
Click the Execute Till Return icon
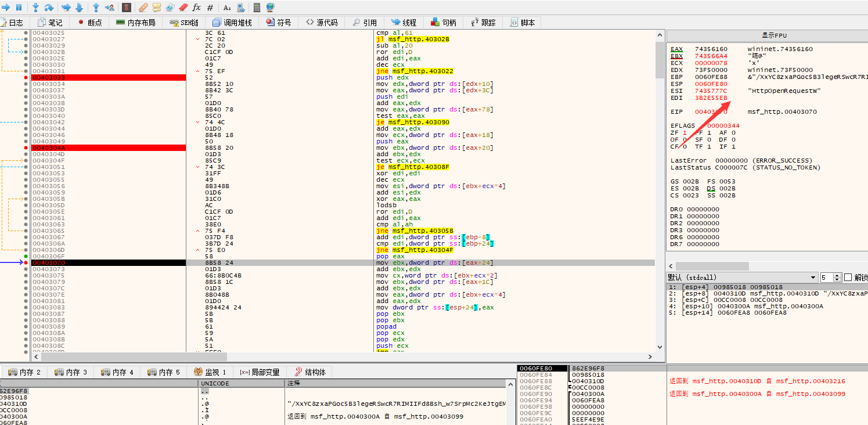[96, 8]
